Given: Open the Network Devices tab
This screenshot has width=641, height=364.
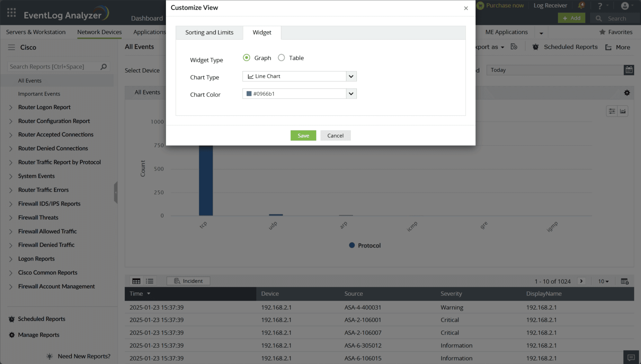Looking at the screenshot, I should [x=99, y=32].
